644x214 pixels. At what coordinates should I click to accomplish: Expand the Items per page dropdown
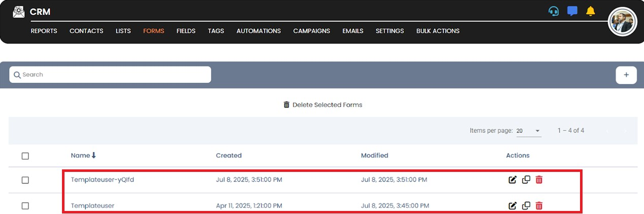(x=528, y=131)
